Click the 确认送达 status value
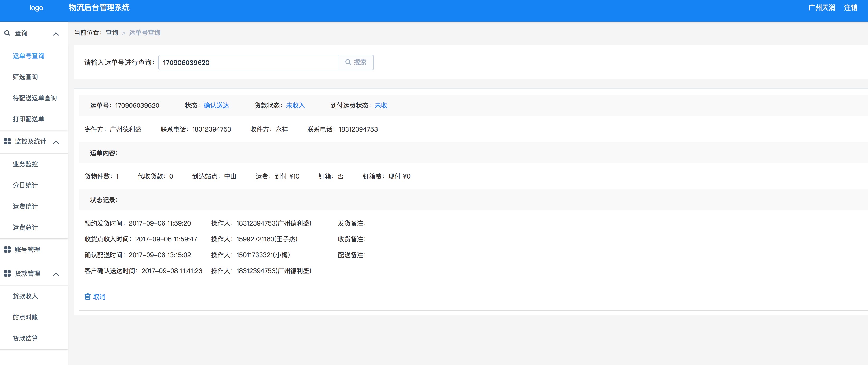 [x=216, y=105]
